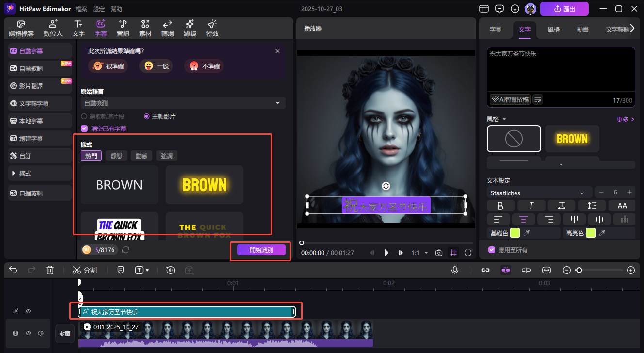The image size is (644, 353).
Task: Click the timeline zoom in plus icon
Action: pyautogui.click(x=630, y=270)
